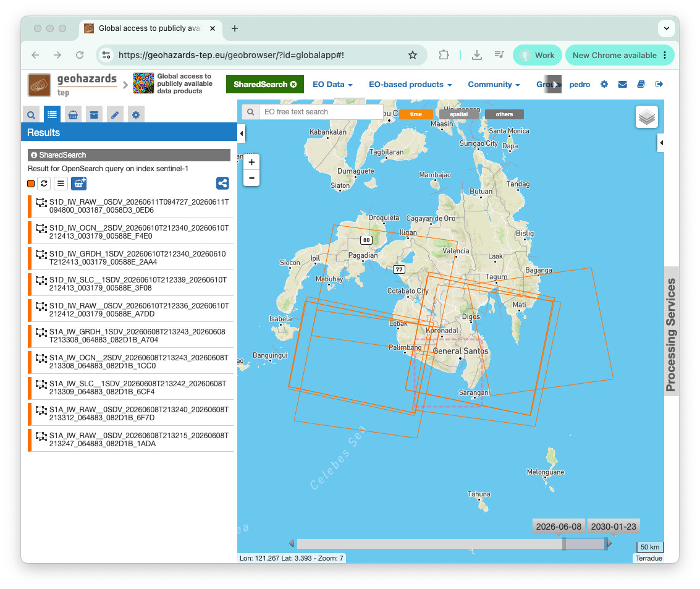Share the search results icon
Screen dimensions: 700x589
222,183
